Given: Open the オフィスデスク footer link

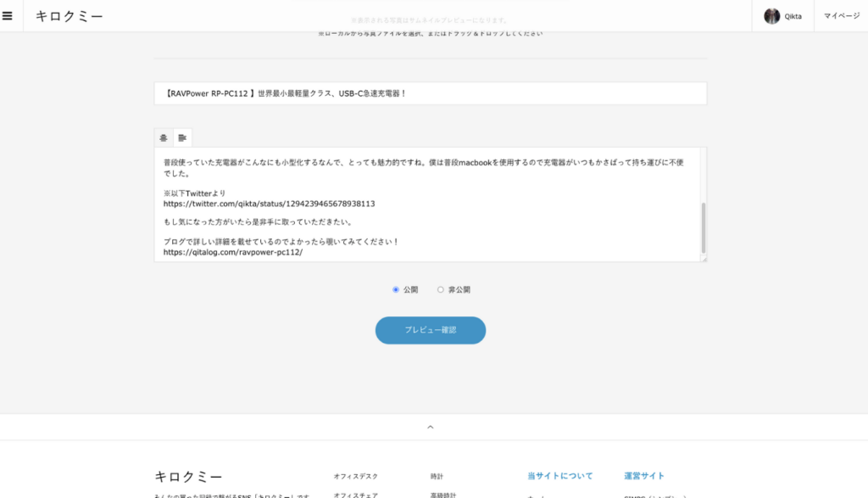Looking at the screenshot, I should point(355,477).
